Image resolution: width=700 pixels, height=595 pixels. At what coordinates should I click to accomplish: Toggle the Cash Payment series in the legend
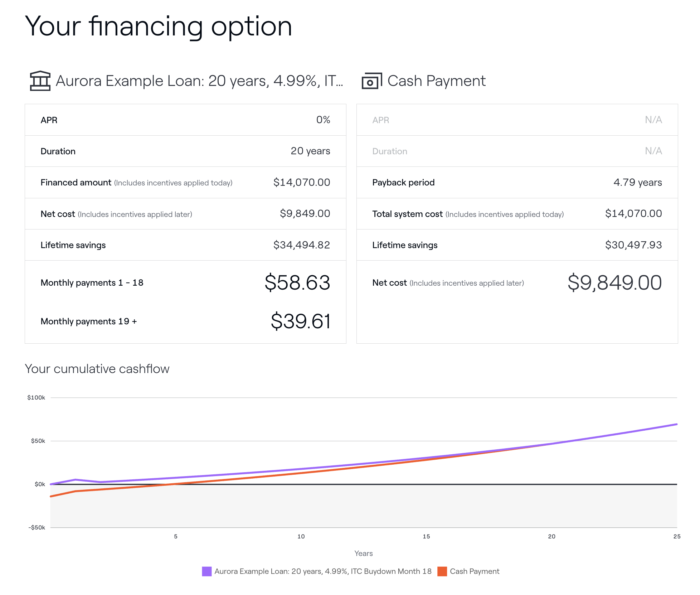(474, 571)
